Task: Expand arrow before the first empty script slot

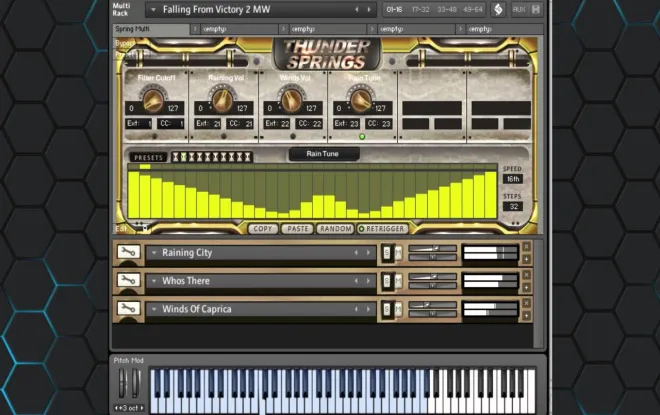Action: (x=195, y=29)
